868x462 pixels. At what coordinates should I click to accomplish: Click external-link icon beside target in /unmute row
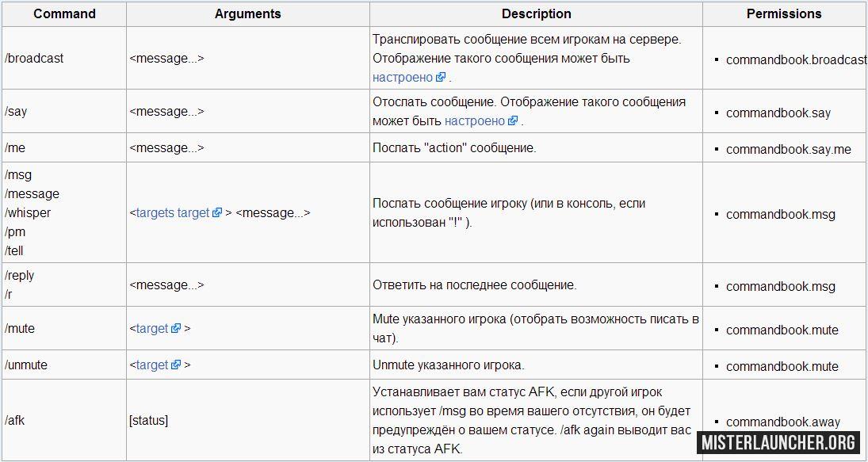click(x=176, y=365)
